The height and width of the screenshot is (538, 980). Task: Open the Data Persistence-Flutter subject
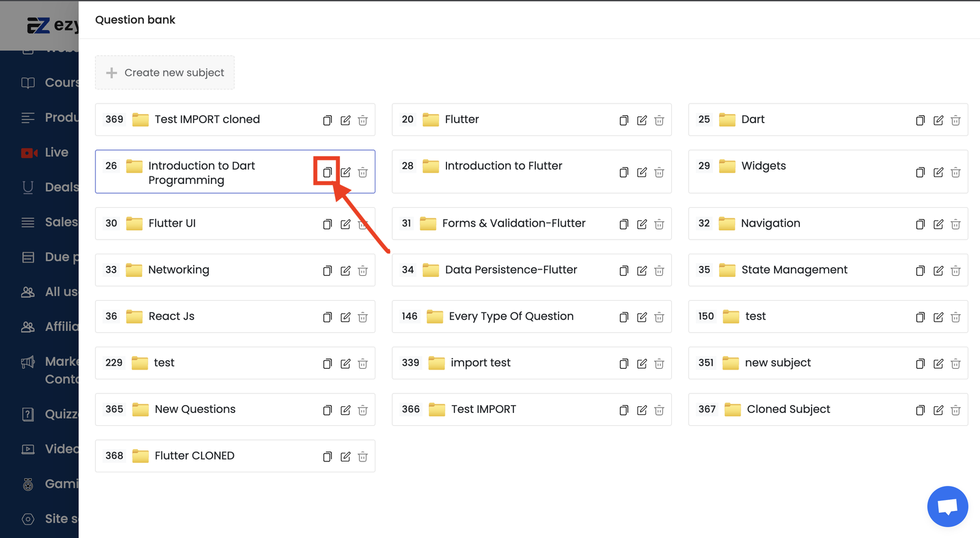tap(511, 270)
